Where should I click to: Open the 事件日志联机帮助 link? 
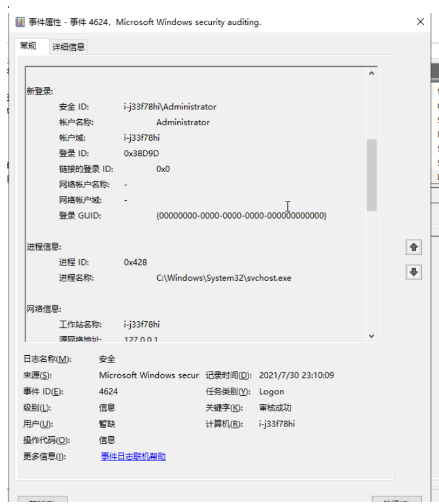[x=133, y=456]
